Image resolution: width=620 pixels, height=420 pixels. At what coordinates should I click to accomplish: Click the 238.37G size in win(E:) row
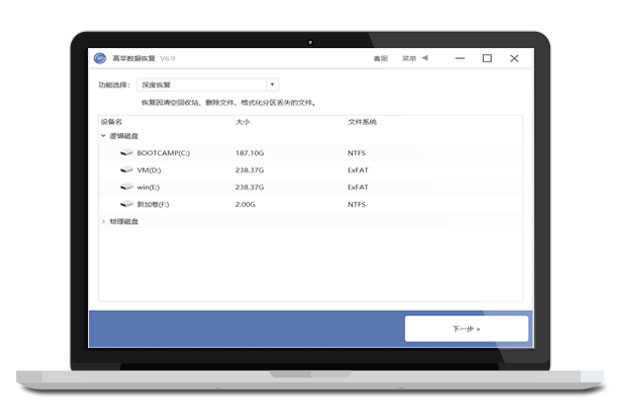pyautogui.click(x=250, y=187)
